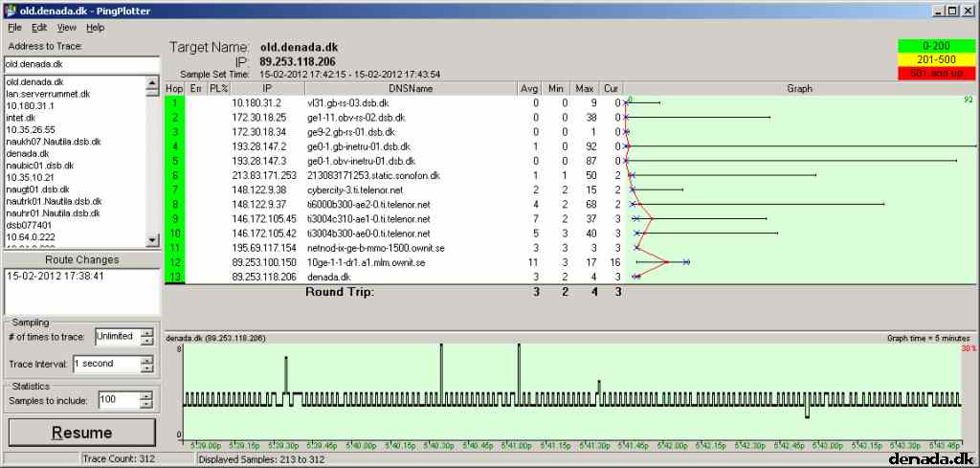Increase the times-to-trace spinner value
This screenshot has height=468, width=980.
(x=146, y=333)
